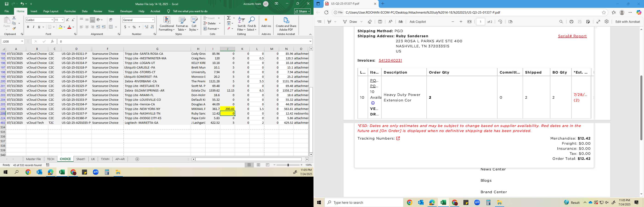Toggle Wrap Text in Alignment group
This screenshot has width=644, height=207.
111,20
